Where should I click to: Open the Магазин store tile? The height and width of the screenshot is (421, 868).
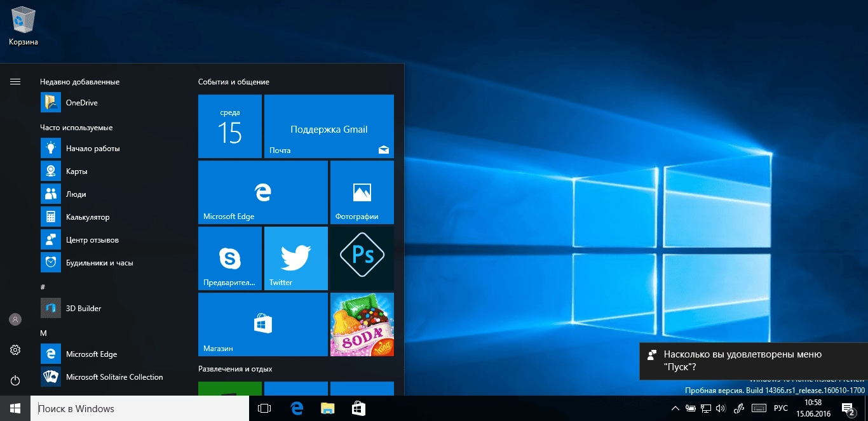pos(263,324)
